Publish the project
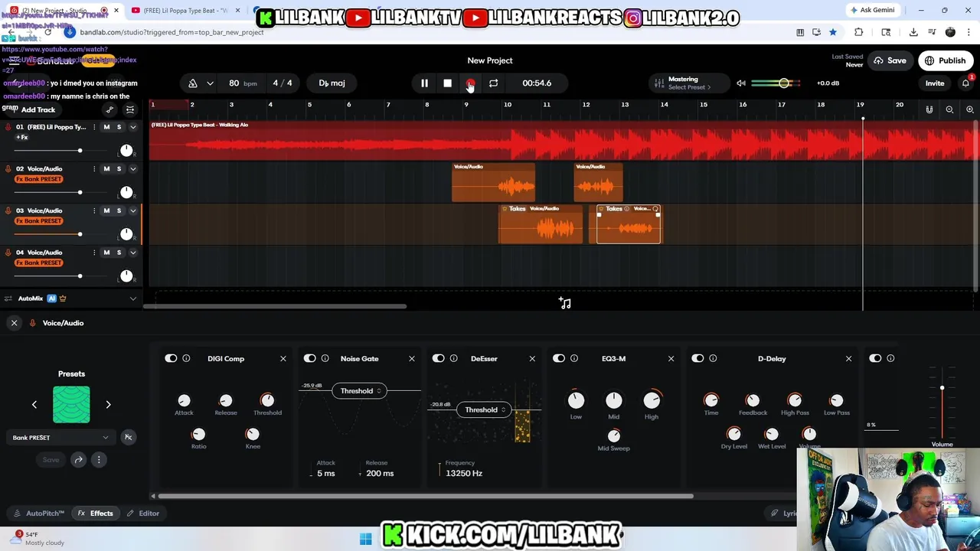This screenshot has width=980, height=551. [x=945, y=60]
